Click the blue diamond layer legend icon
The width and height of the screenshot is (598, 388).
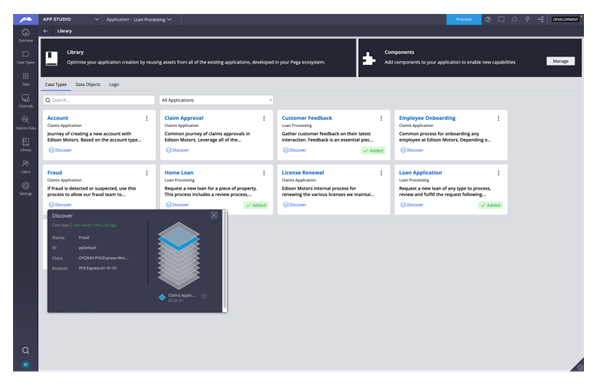[162, 297]
